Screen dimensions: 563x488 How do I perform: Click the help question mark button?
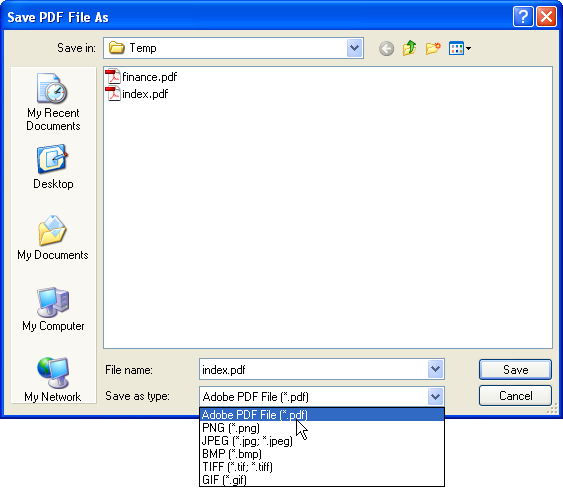coord(523,17)
